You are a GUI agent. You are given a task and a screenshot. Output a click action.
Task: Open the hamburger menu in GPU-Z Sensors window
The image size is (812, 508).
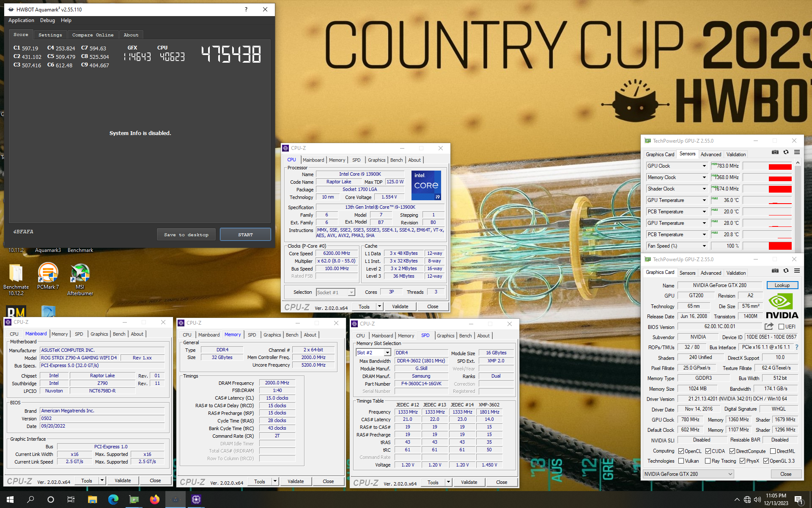pyautogui.click(x=797, y=152)
